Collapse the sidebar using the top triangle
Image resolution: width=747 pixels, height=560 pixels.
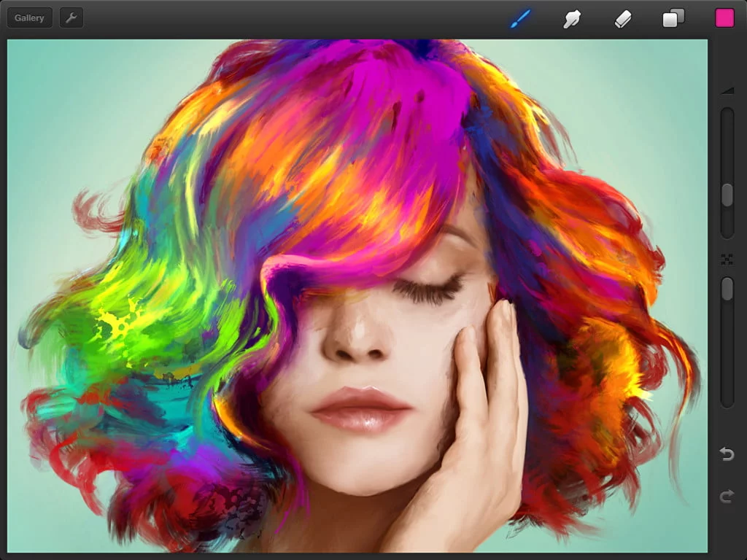coord(727,90)
